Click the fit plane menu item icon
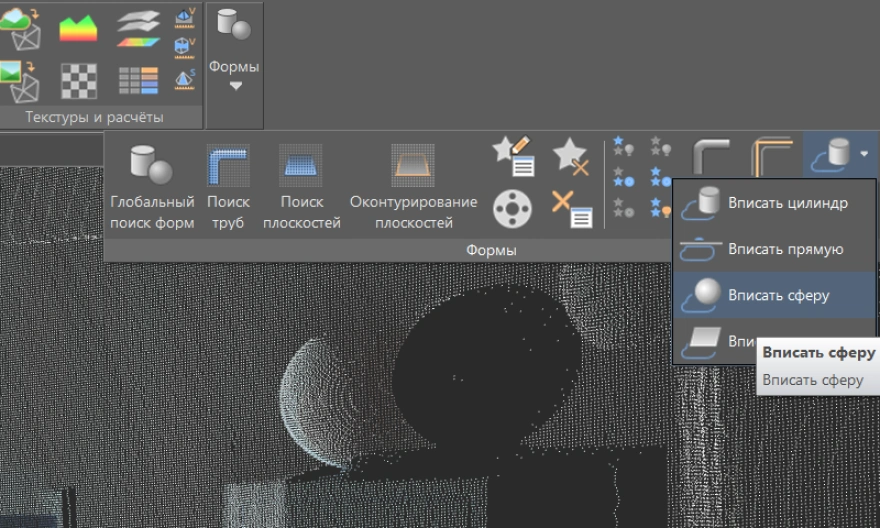 pyautogui.click(x=702, y=341)
